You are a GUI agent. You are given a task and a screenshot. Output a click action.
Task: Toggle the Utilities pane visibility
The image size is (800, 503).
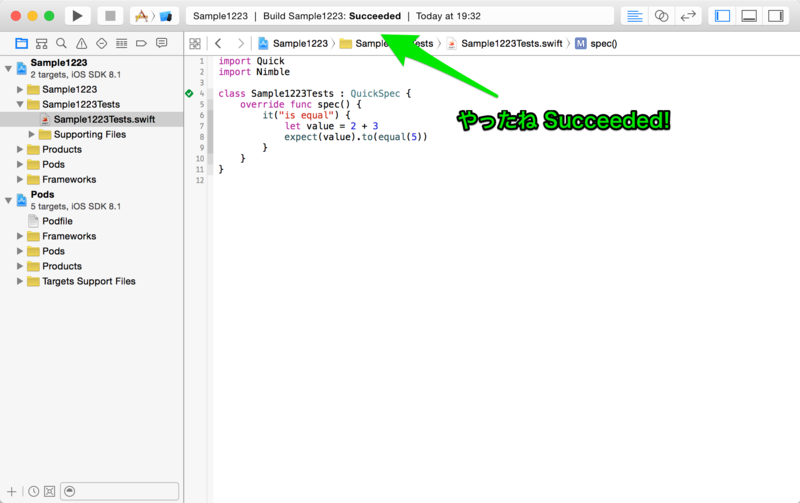pos(776,16)
